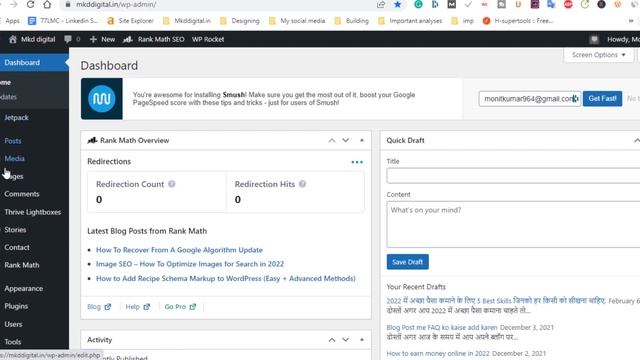
Task: Open the Site Explorer bookmark
Action: tap(130, 20)
